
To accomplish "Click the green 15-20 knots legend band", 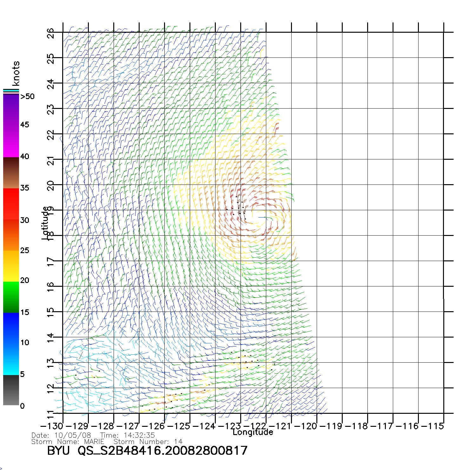I will (11, 297).
